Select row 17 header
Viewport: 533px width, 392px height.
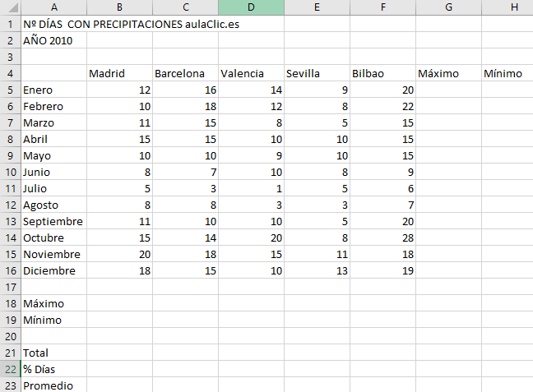point(11,287)
